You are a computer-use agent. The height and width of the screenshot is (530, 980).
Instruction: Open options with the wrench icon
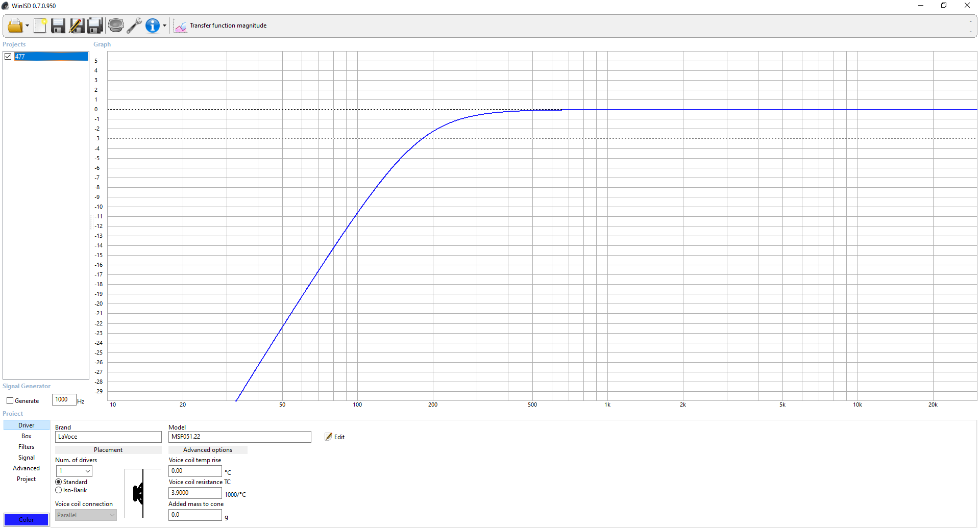pos(134,26)
